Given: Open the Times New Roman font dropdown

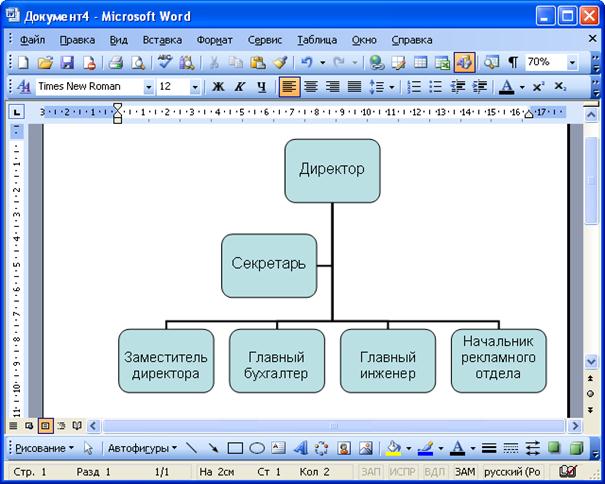Looking at the screenshot, I should click(149, 87).
